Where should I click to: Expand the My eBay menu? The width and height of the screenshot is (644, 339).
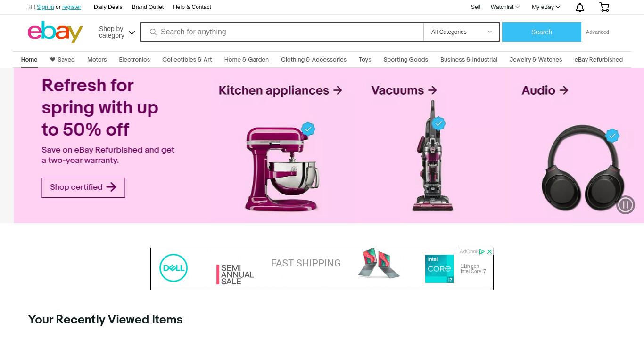coord(546,7)
